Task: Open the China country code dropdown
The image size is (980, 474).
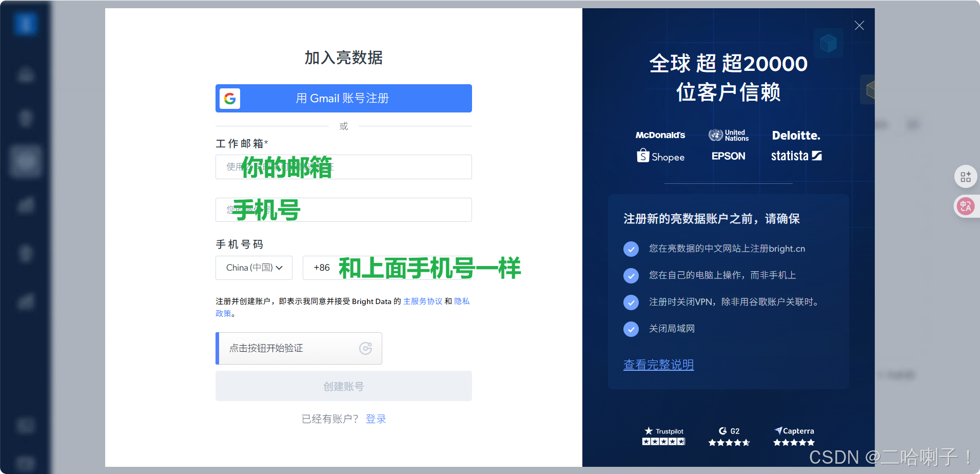Action: pyautogui.click(x=254, y=268)
